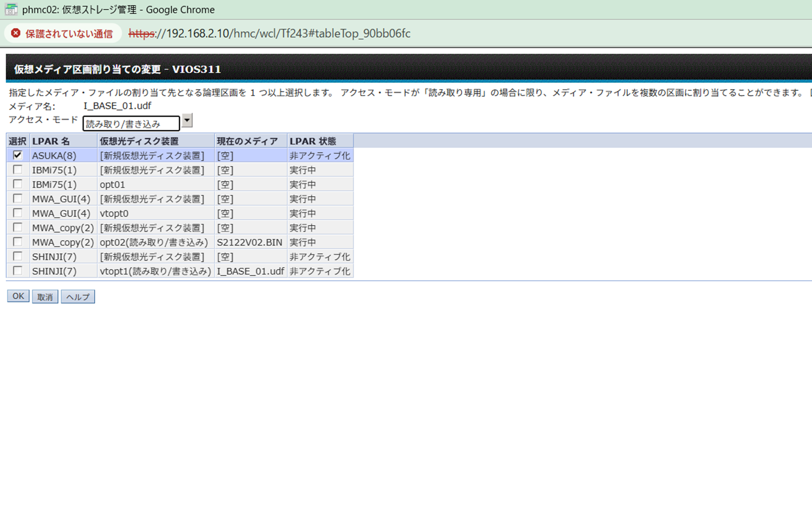Image resolution: width=812 pixels, height=517 pixels.
Task: Click the 現在のメディア column header
Action: 251,141
